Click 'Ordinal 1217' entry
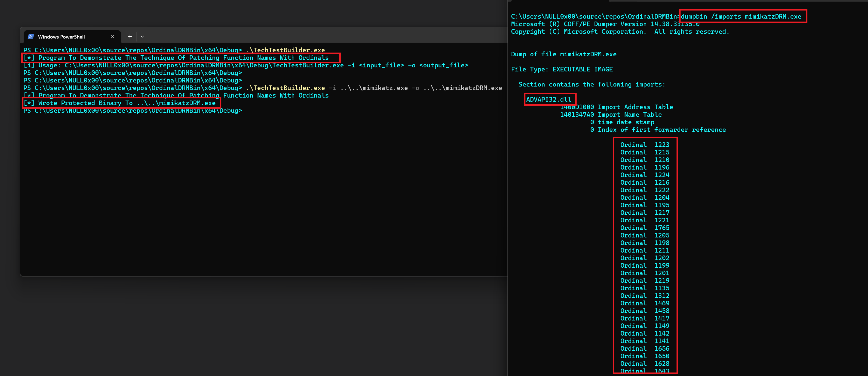868x376 pixels. [645, 212]
